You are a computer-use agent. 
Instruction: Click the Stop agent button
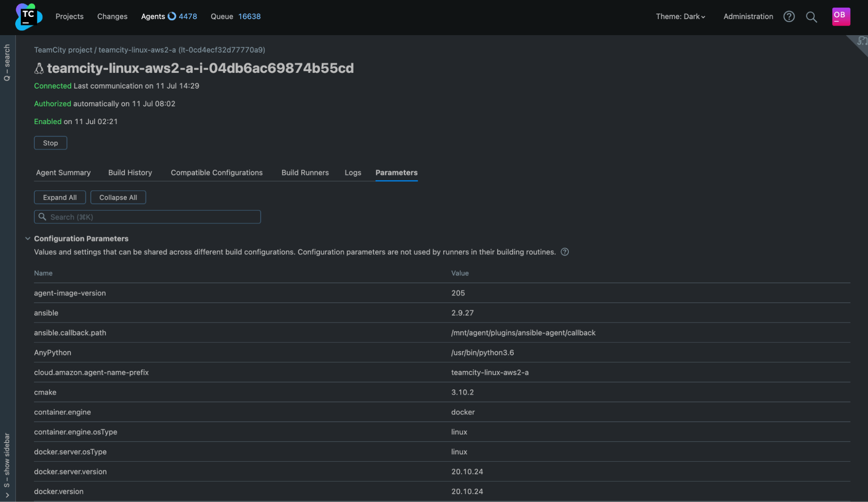50,143
